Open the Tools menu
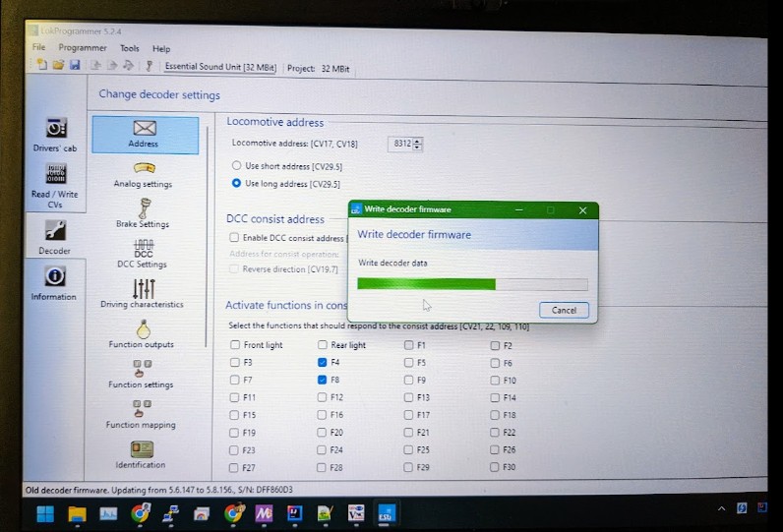 [130, 48]
